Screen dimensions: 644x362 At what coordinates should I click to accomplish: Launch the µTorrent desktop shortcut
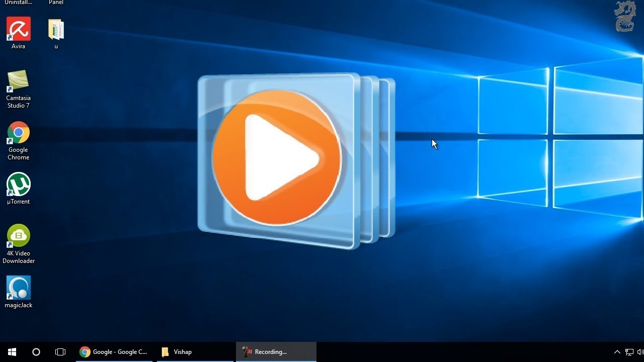19,189
